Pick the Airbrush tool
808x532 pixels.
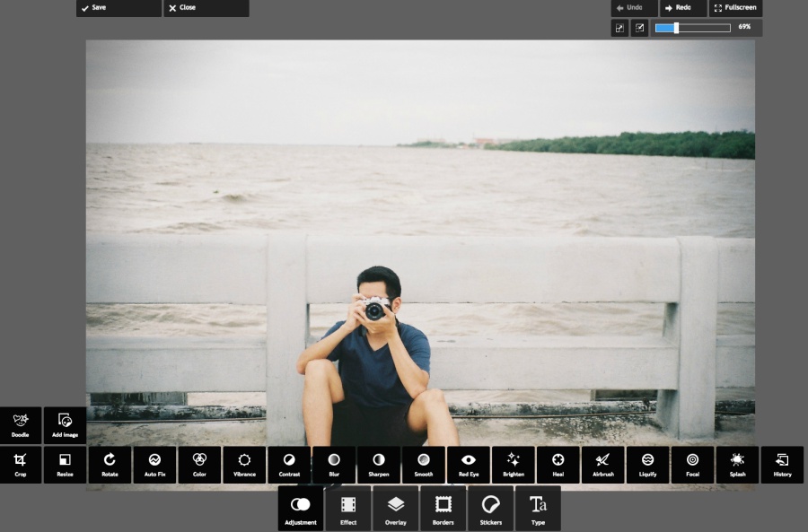(x=603, y=464)
